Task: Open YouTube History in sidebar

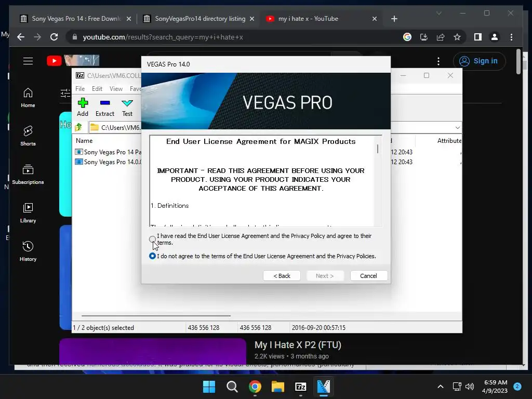Action: point(28,251)
